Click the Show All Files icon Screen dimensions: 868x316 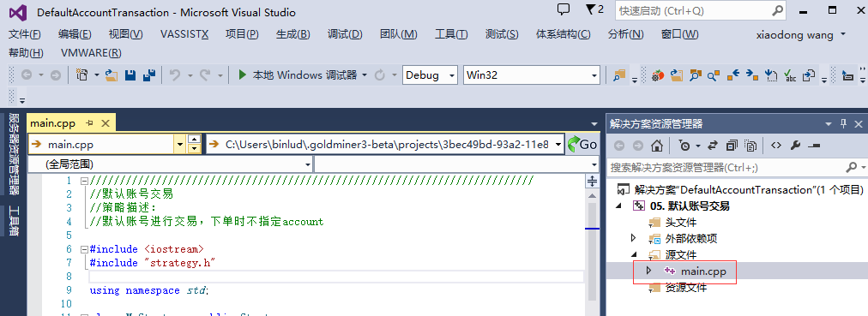750,146
